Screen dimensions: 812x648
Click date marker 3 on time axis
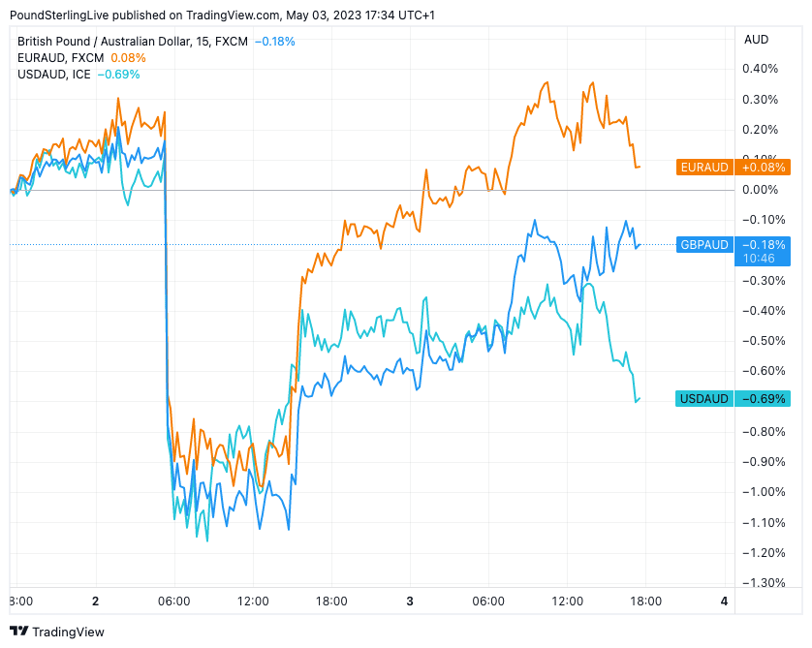click(410, 601)
